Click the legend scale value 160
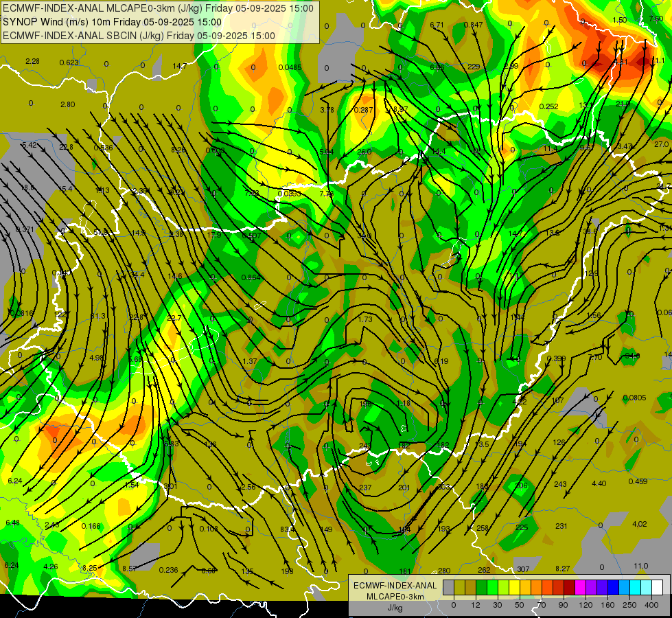The width and height of the screenshot is (672, 618). click(607, 605)
